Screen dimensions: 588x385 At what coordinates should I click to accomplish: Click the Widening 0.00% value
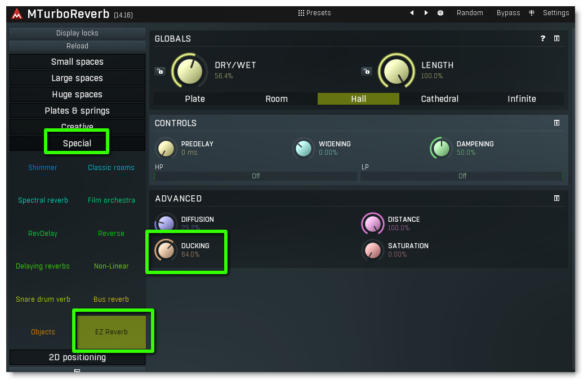coord(328,153)
